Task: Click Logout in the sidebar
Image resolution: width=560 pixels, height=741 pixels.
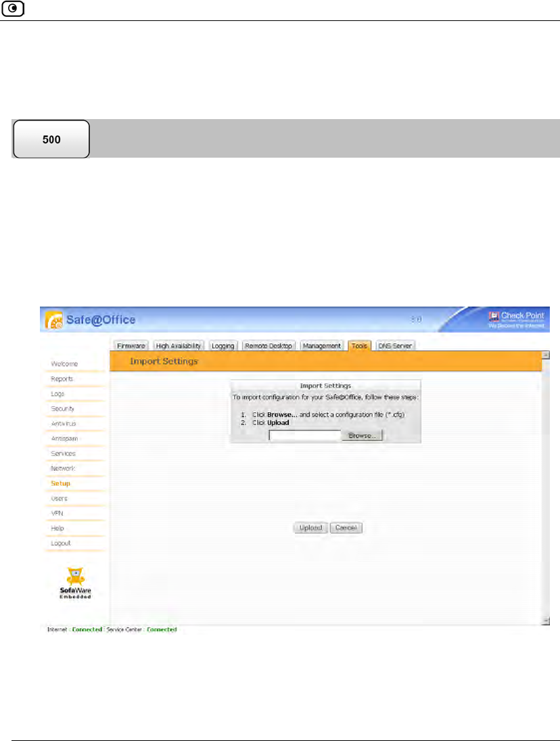Action: point(60,543)
